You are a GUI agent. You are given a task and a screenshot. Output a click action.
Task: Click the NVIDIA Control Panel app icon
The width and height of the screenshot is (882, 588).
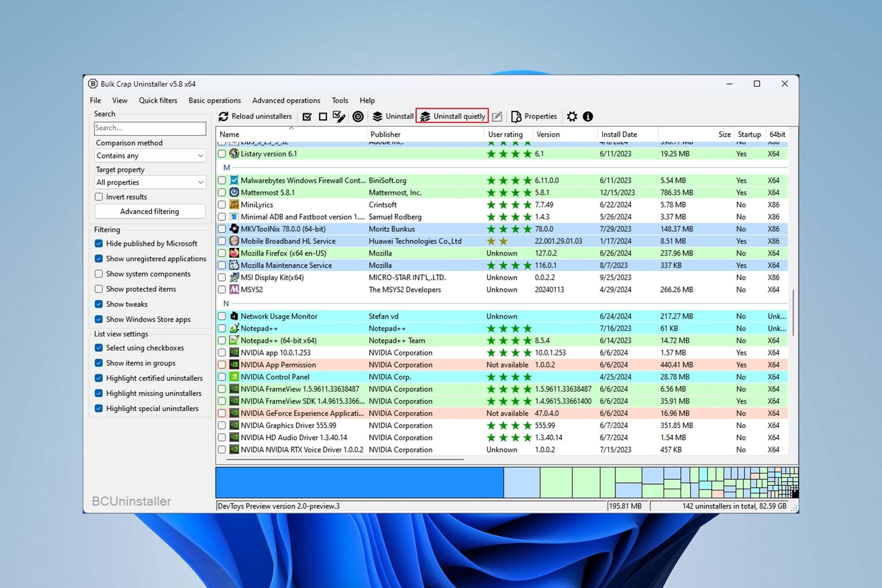point(234,377)
